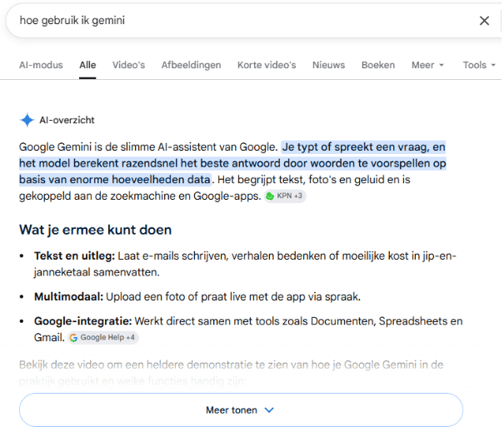This screenshot has height=427, width=504.
Task: Click the text 'gekoppeld aan de zoekmachine en Google-apps.'
Action: coord(140,196)
